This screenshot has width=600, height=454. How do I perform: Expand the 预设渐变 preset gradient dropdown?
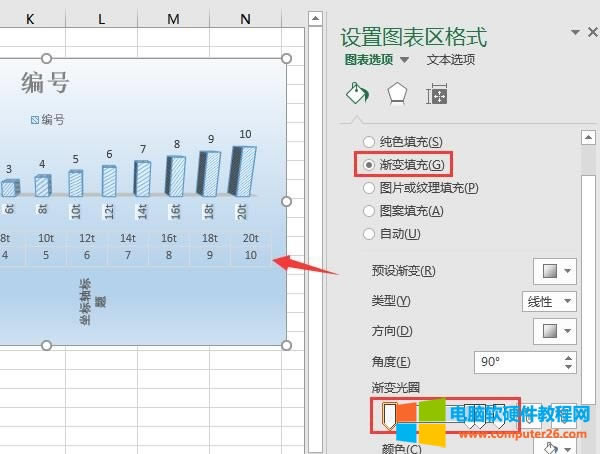point(554,271)
